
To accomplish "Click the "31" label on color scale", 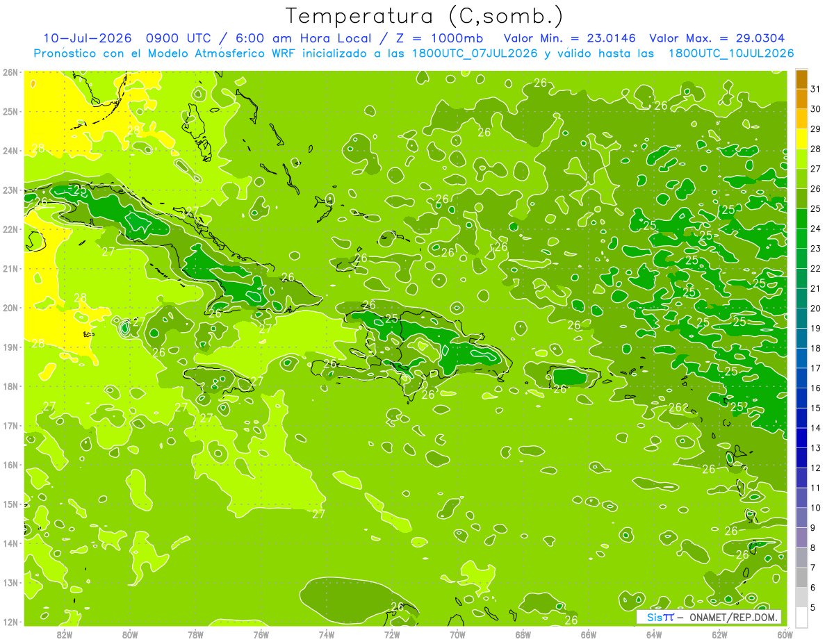I will [816, 90].
